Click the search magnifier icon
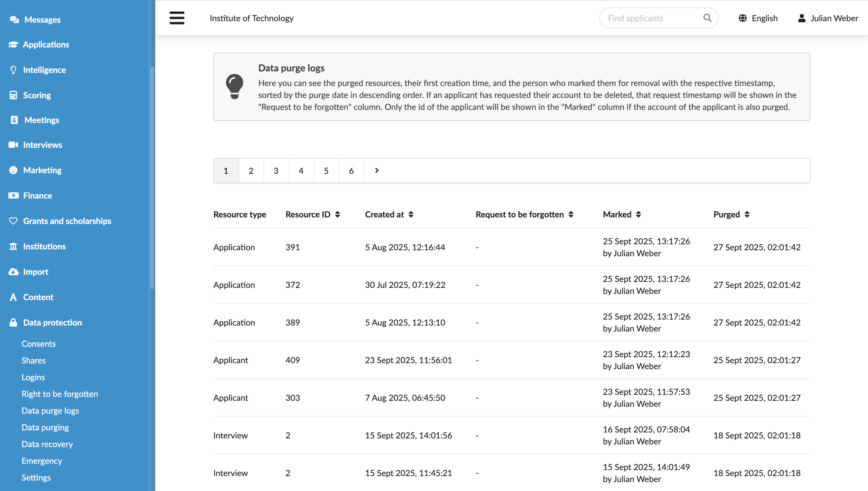This screenshot has width=868, height=491. point(707,18)
